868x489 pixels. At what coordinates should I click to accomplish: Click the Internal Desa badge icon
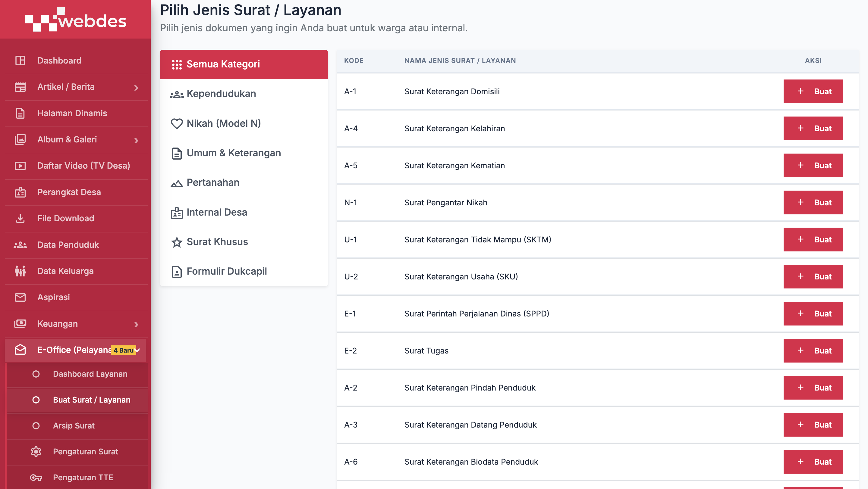(177, 213)
